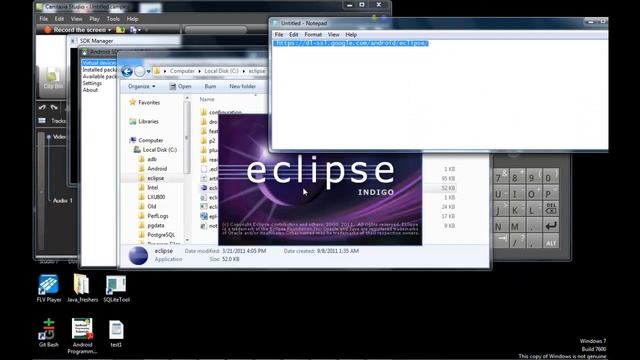The height and width of the screenshot is (360, 640).
Task: Click the Explorer Forward arrow button
Action: click(x=140, y=71)
